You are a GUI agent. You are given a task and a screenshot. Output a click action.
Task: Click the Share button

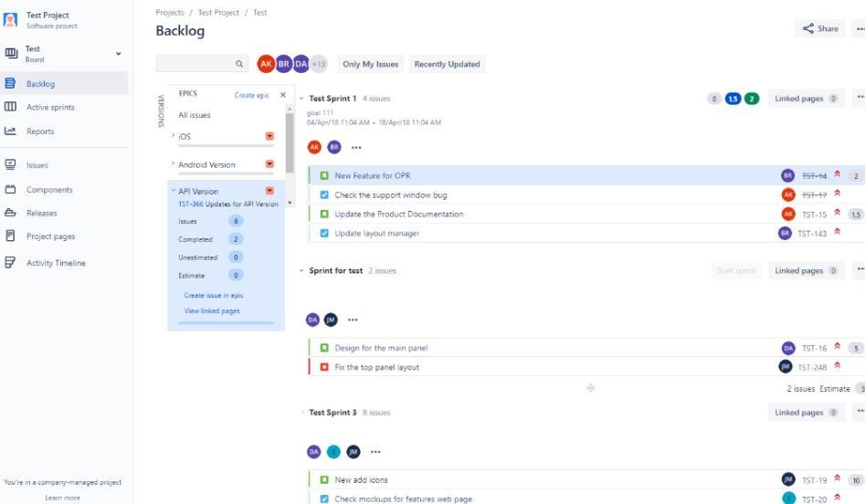tap(820, 28)
